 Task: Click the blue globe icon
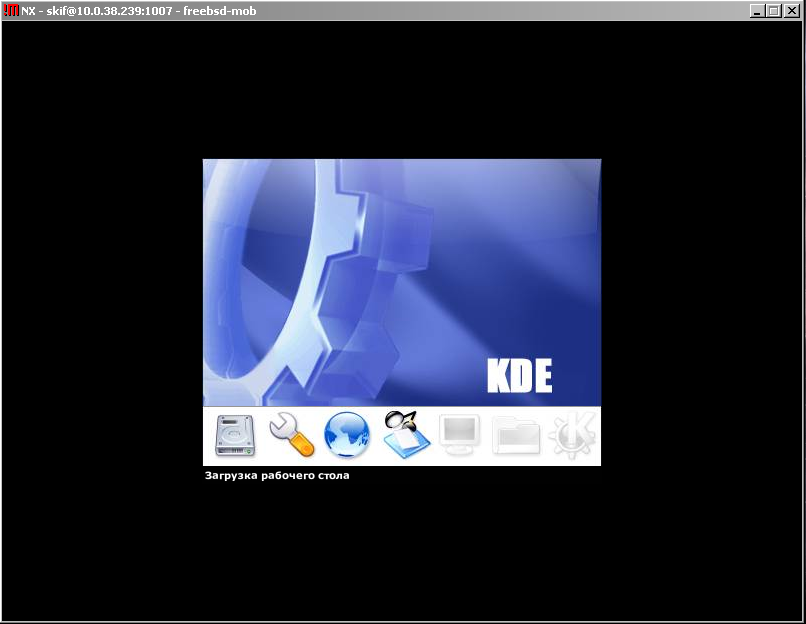click(347, 436)
